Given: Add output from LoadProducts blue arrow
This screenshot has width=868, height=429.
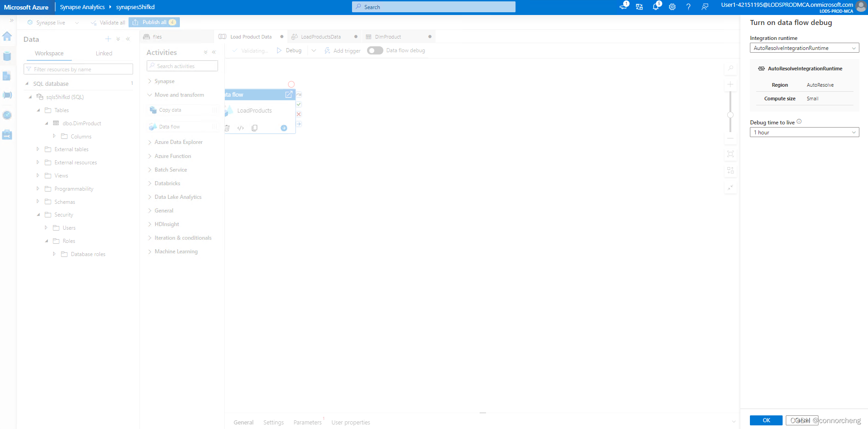Looking at the screenshot, I should pos(284,128).
